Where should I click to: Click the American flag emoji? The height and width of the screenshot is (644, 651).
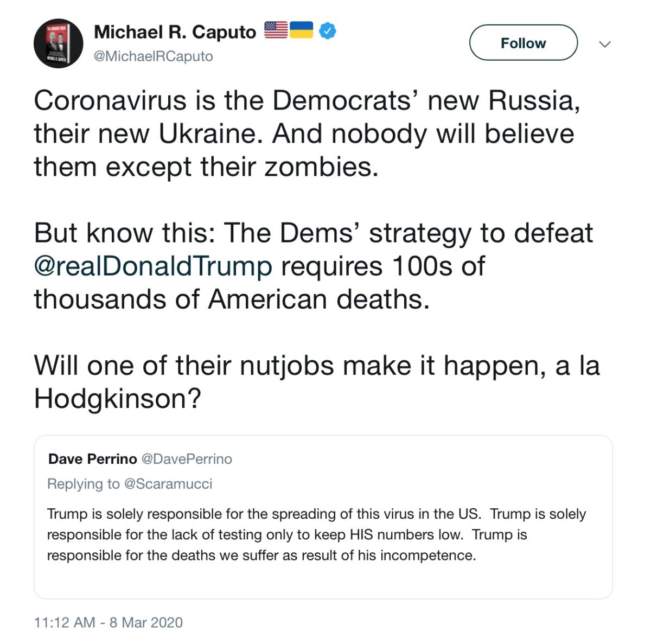coord(276,30)
